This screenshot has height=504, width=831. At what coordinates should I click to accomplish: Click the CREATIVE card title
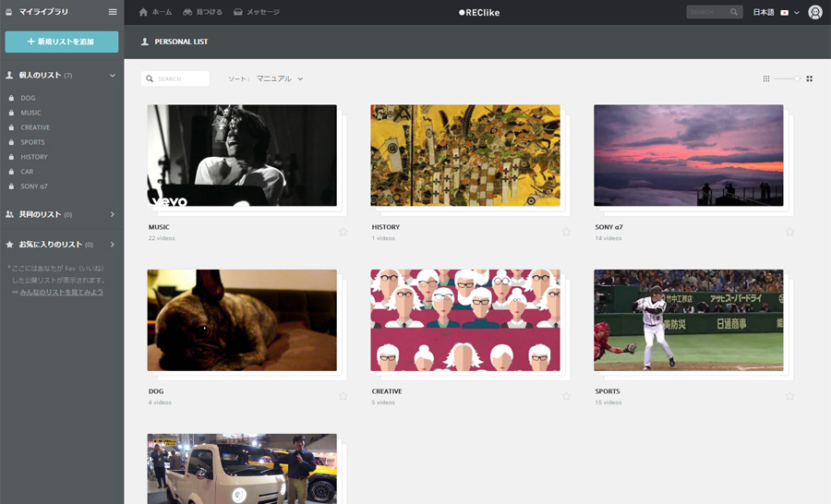pos(387,391)
